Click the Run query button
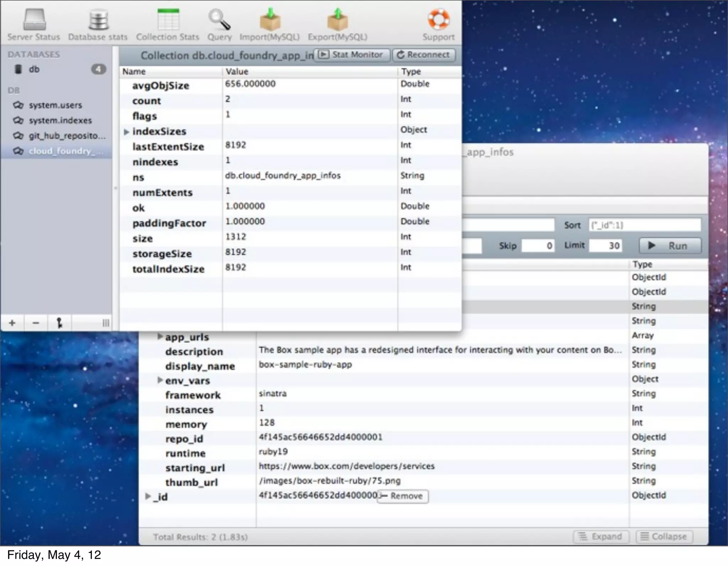 point(670,246)
